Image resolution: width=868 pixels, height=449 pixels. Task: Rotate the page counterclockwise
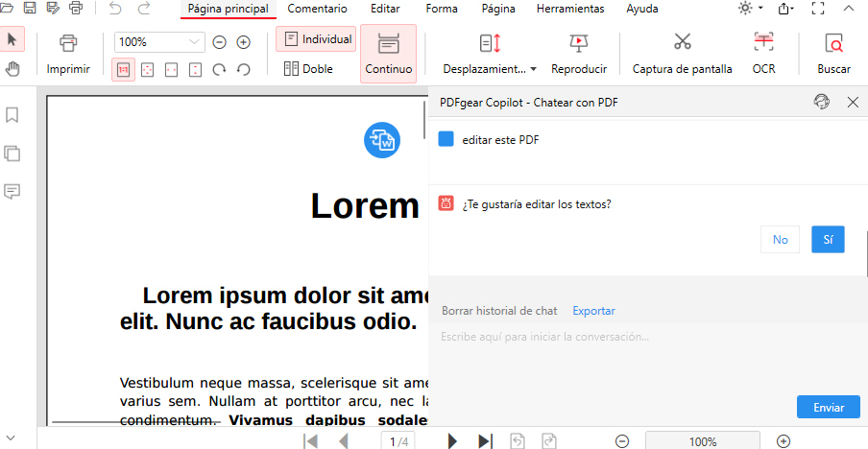click(244, 70)
